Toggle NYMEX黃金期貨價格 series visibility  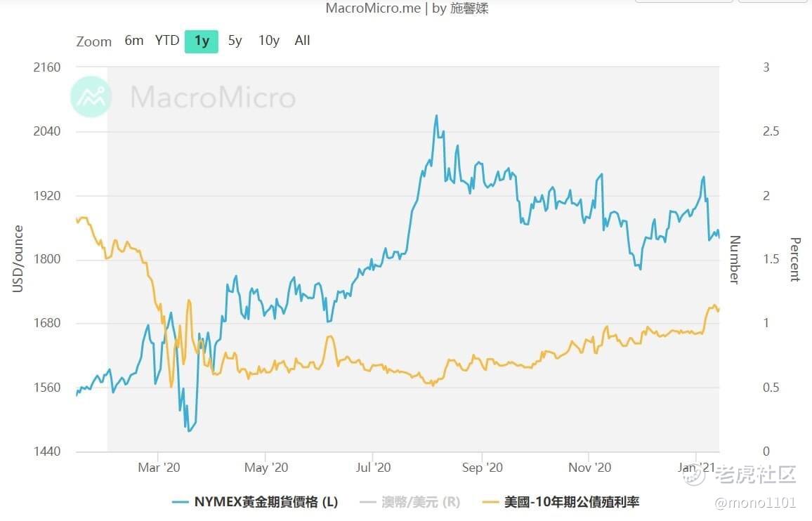[266, 502]
